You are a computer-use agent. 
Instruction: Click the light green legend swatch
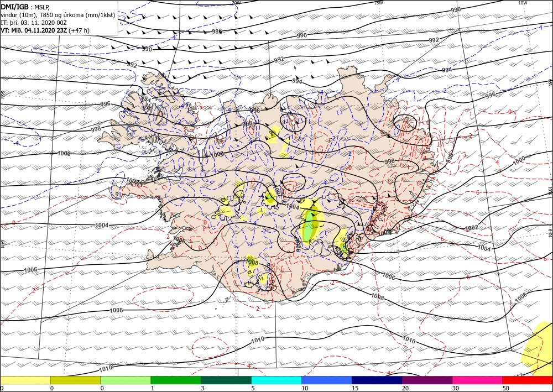click(126, 380)
